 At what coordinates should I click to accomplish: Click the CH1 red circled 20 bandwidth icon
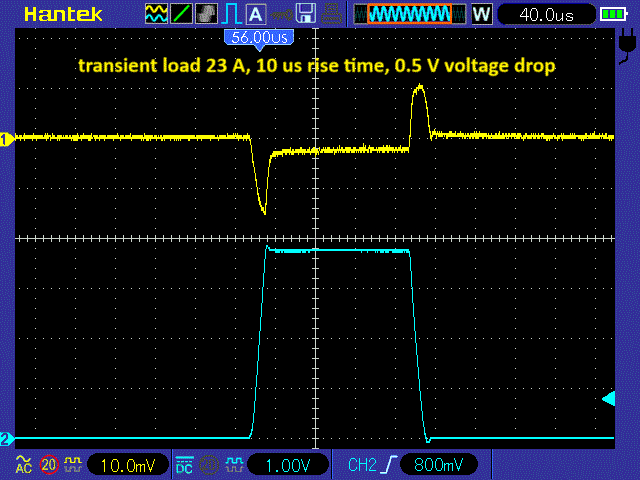(x=49, y=464)
